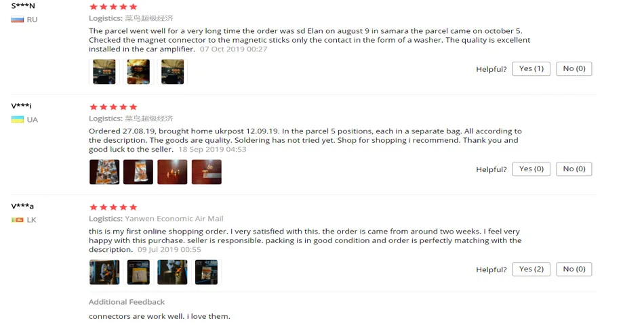Vote No (0) on V***i's review
This screenshot has height=325, width=644.
point(574,169)
